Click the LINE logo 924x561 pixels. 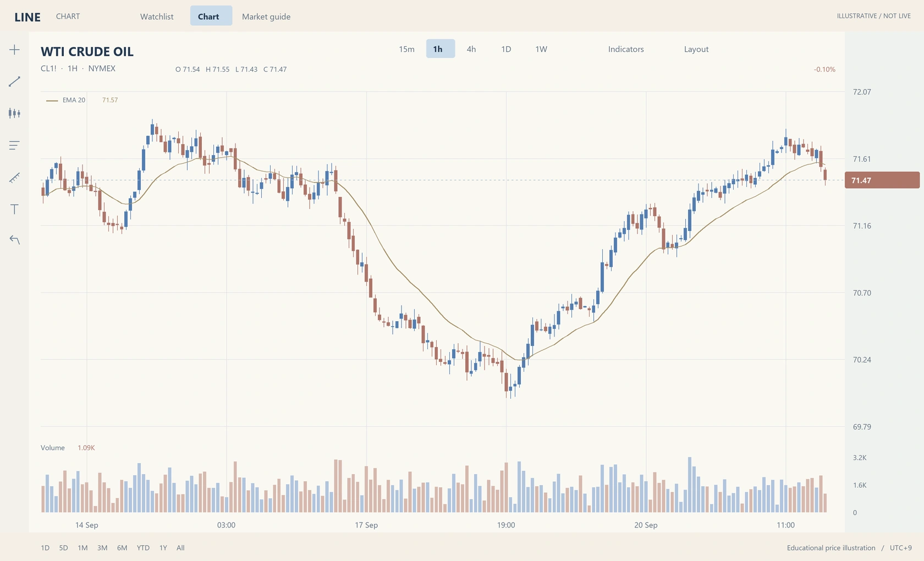pos(28,17)
